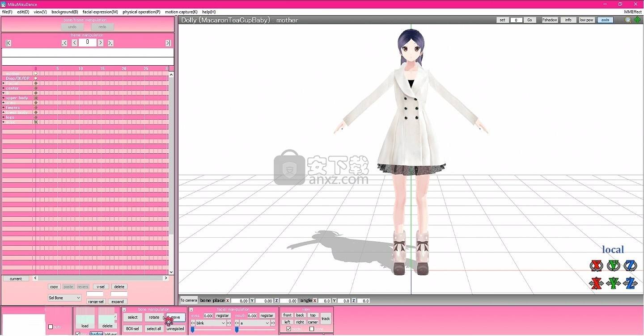
Task: Click the next mouth morph arrow beside a
Action: click(273, 323)
